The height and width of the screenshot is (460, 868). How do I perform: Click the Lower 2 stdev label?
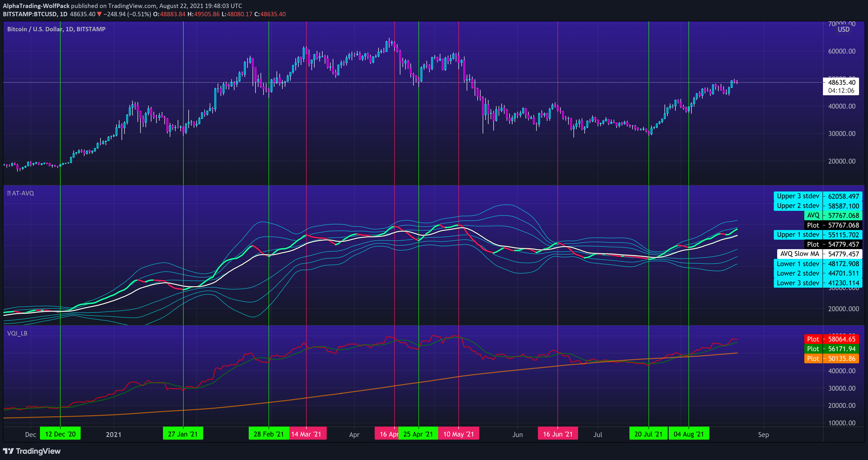798,274
